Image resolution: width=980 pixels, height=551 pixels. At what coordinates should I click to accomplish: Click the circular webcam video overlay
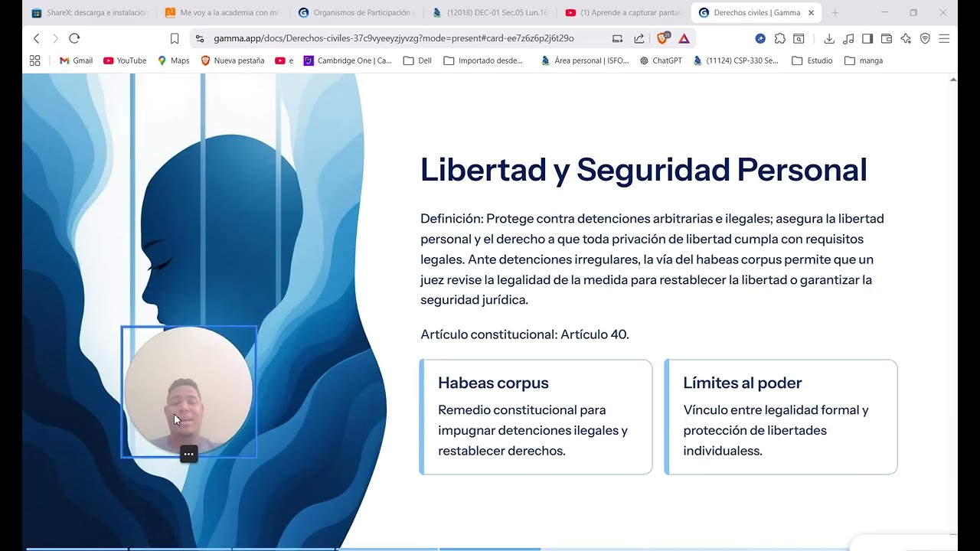(188, 391)
